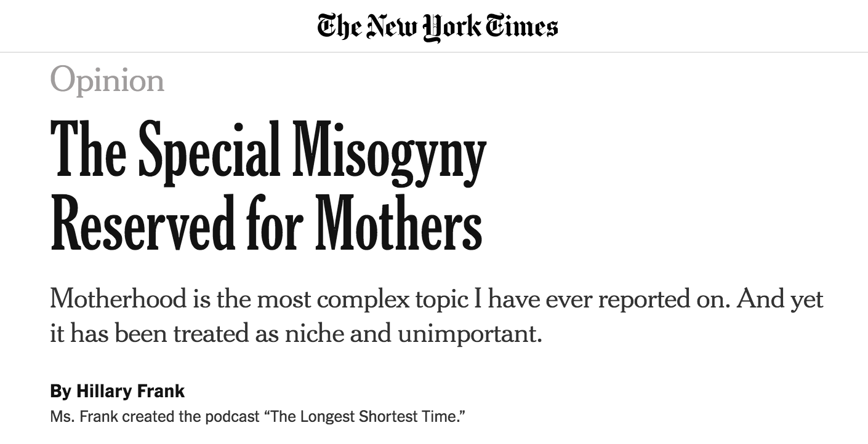This screenshot has width=868, height=444.
Task: Click The New York Times logo
Action: click(437, 26)
